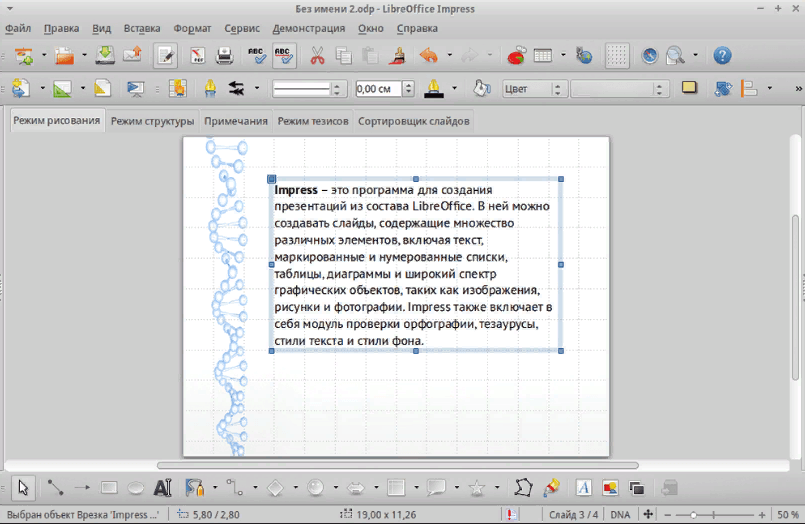Image resolution: width=805 pixels, height=524 pixels.
Task: Open the Файл menu
Action: pyautogui.click(x=18, y=28)
